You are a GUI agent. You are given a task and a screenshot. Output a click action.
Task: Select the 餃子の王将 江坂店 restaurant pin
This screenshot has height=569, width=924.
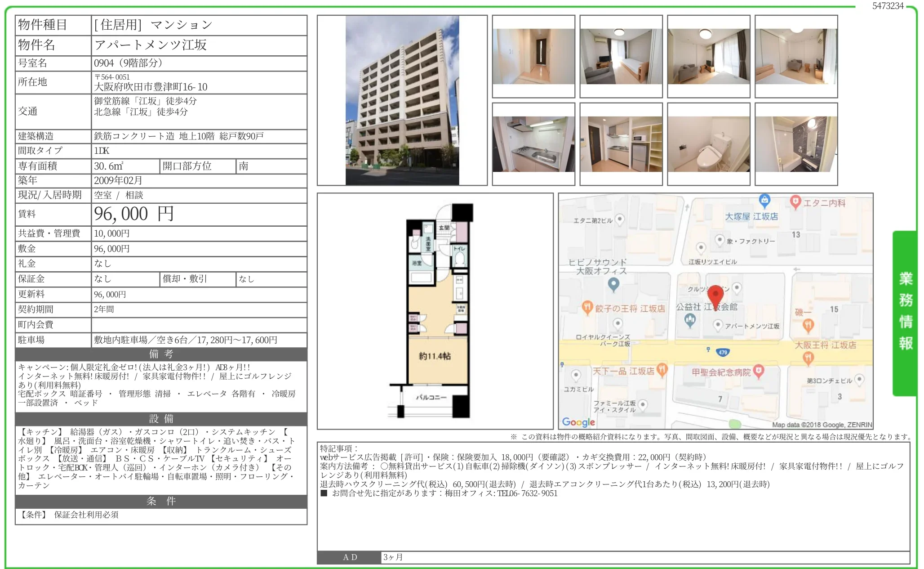587,306
